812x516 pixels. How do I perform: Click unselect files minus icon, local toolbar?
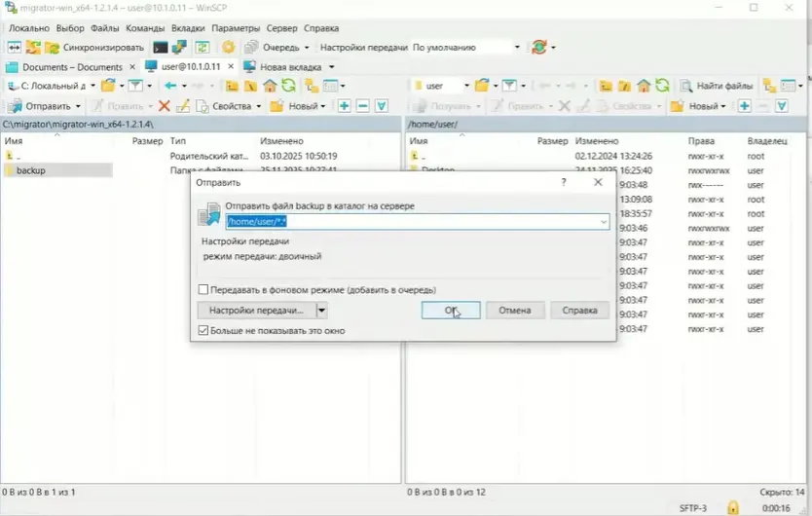(x=363, y=106)
